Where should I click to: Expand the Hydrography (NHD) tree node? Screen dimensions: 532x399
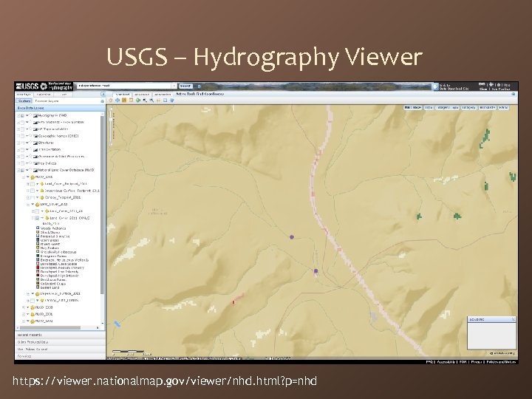pyautogui.click(x=18, y=116)
